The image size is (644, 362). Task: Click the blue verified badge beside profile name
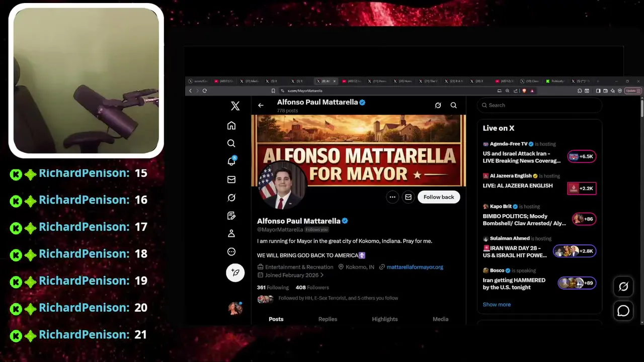click(x=345, y=221)
